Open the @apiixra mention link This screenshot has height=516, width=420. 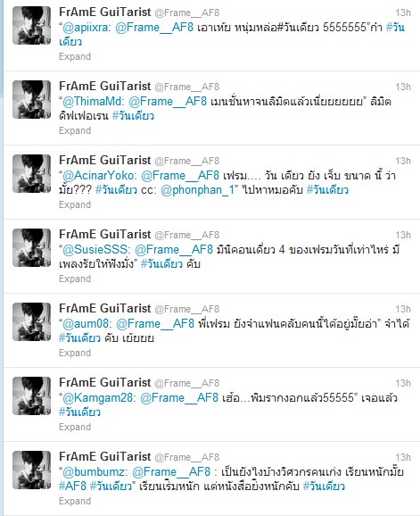[x=86, y=28]
